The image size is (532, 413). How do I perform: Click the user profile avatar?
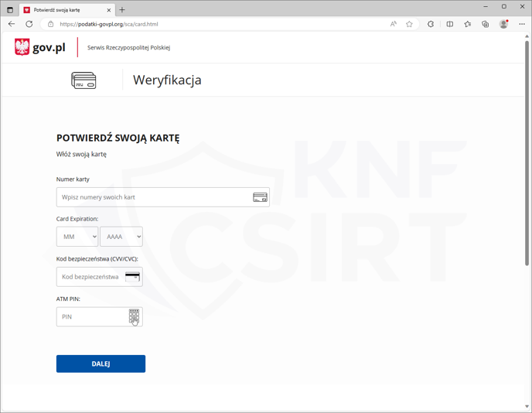click(503, 24)
